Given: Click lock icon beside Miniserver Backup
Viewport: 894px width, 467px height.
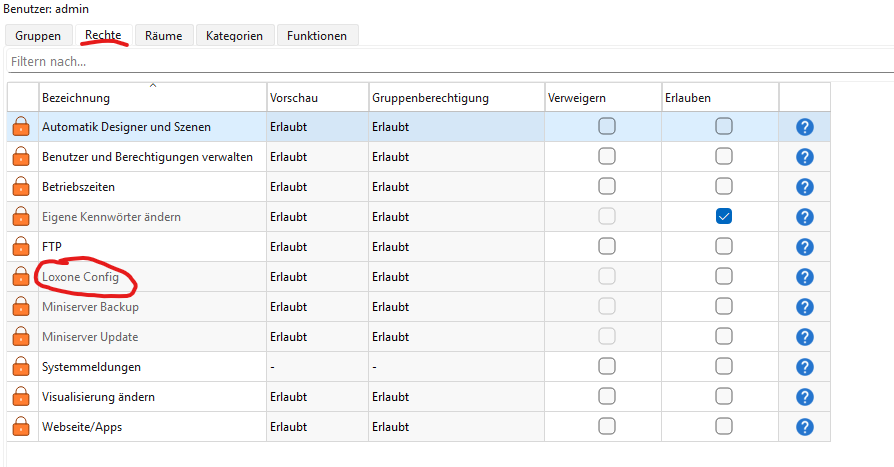Looking at the screenshot, I should pos(21,307).
